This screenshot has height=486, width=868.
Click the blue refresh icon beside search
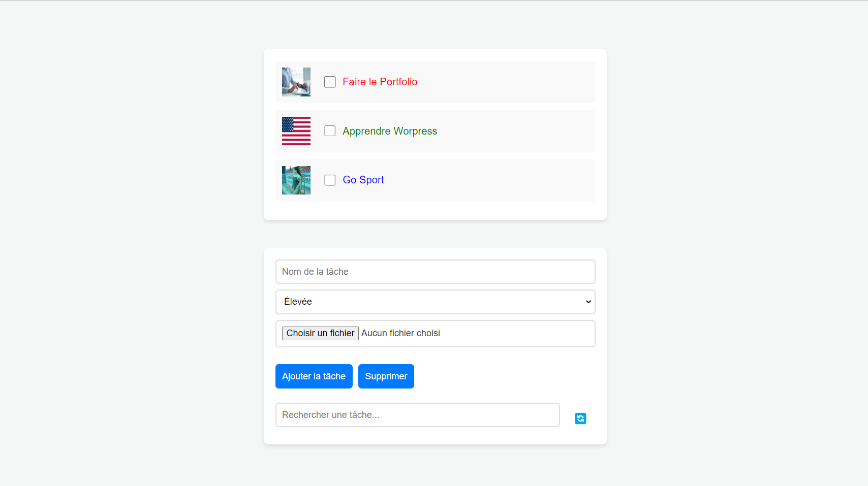pos(580,418)
